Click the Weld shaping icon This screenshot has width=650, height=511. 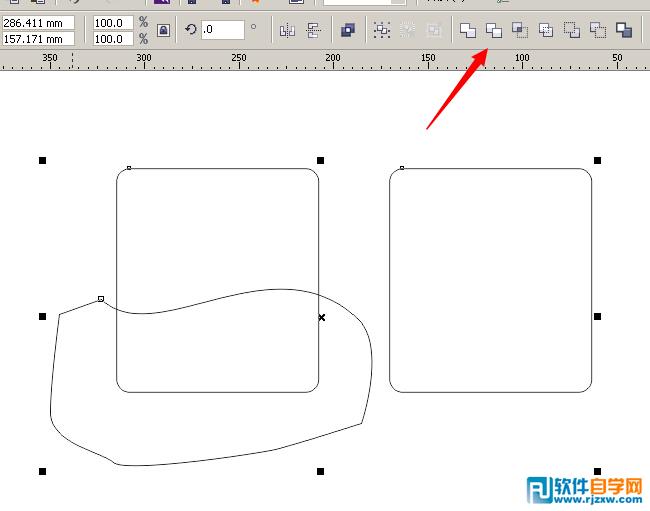[x=468, y=30]
